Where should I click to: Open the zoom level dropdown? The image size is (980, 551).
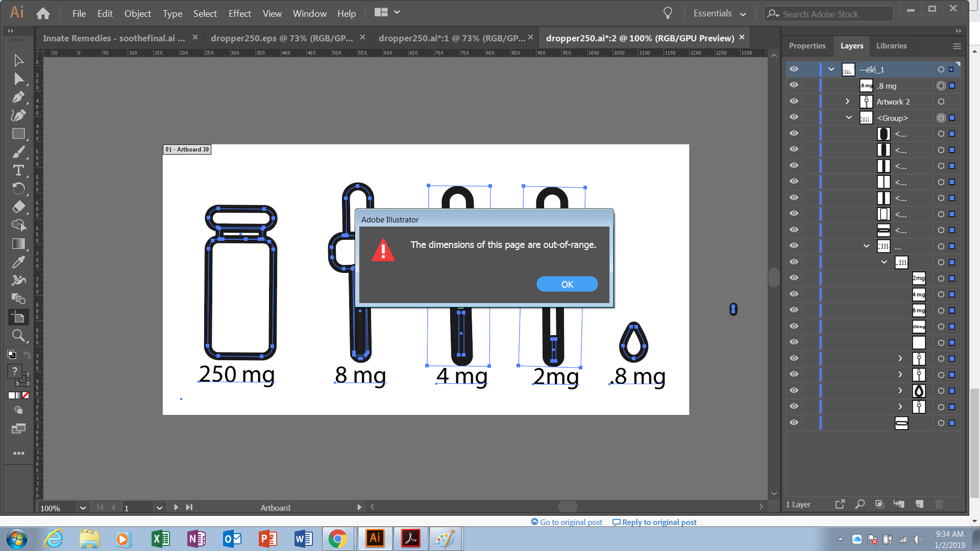point(83,508)
